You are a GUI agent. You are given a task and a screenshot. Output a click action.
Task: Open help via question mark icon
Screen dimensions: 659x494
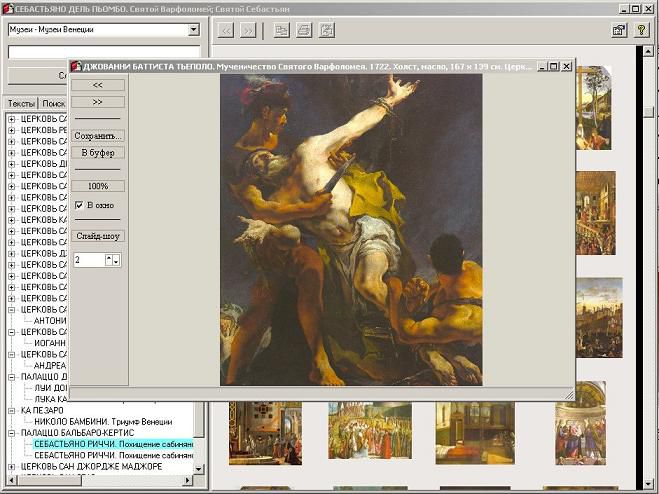(642, 30)
